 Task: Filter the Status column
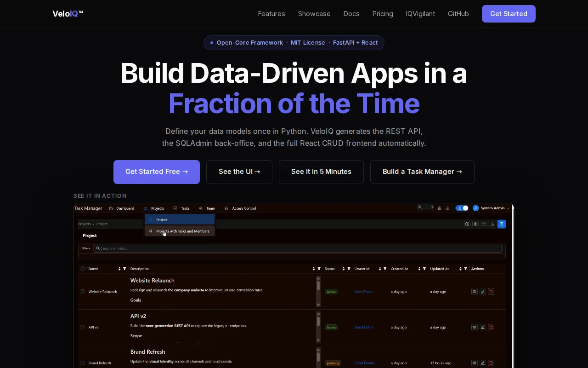coord(349,269)
